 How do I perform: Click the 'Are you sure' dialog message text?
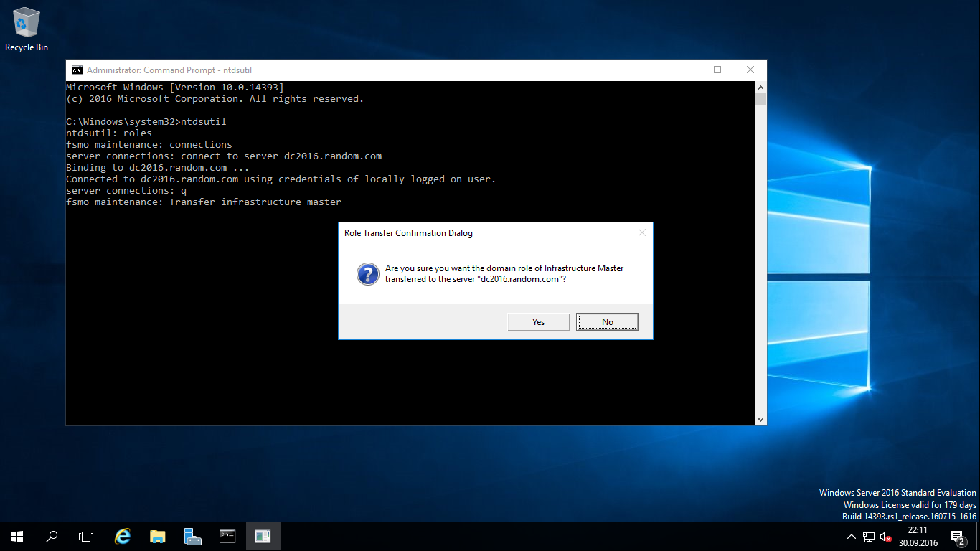(x=504, y=273)
